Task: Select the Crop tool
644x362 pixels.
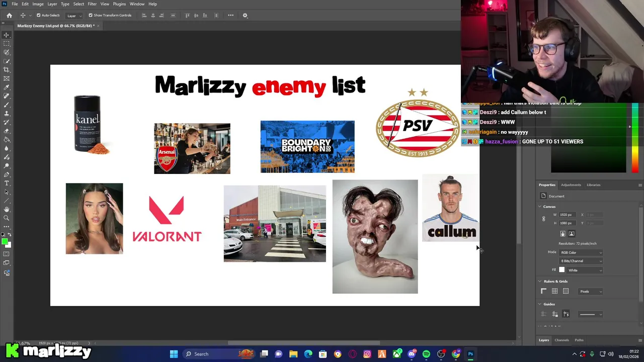Action: point(7,70)
